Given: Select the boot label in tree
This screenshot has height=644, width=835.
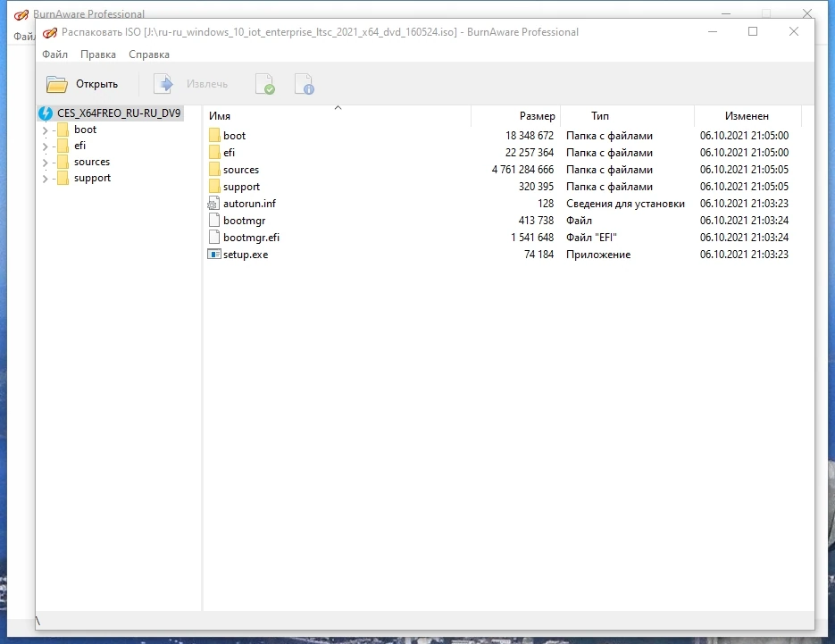Looking at the screenshot, I should click(x=85, y=130).
